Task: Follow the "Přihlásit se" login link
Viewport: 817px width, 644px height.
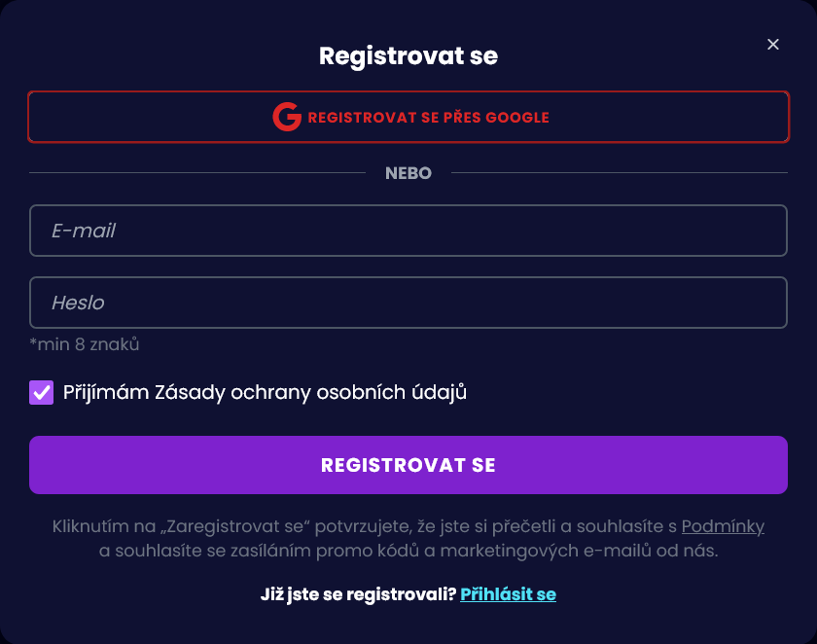Action: click(x=508, y=594)
